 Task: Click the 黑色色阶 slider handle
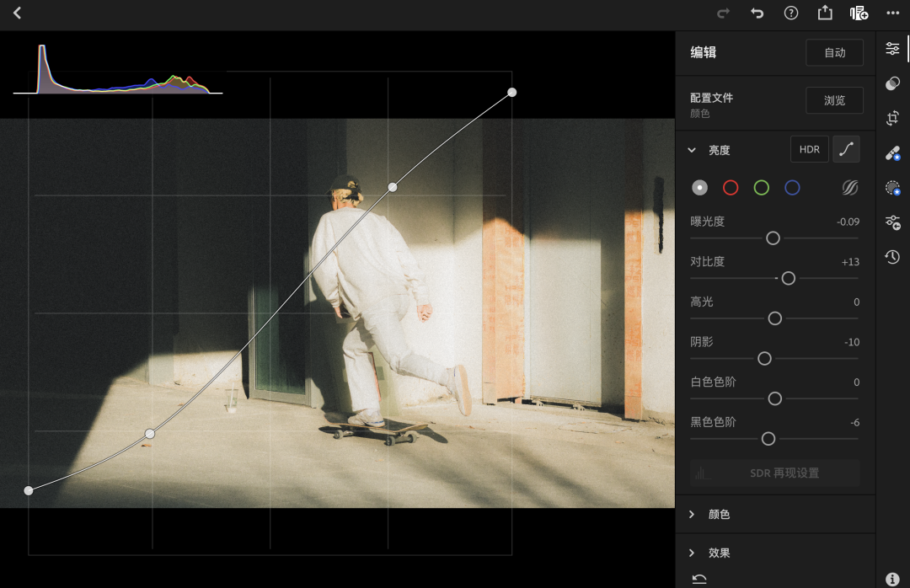pyautogui.click(x=768, y=438)
